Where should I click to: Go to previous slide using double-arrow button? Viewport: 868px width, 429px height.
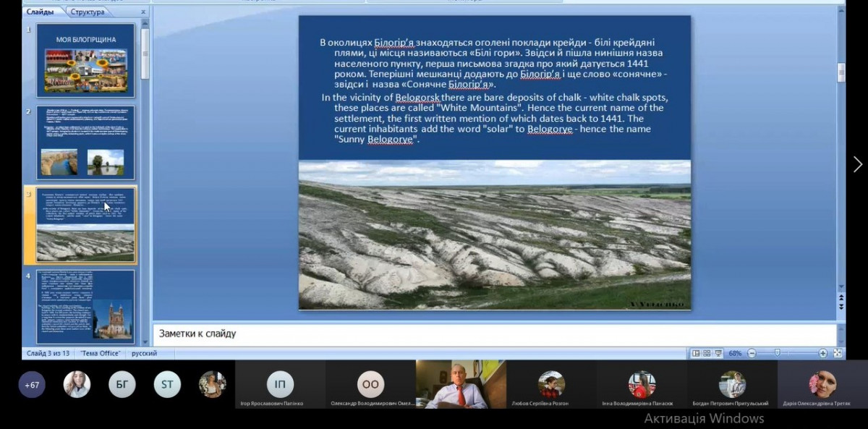tap(841, 296)
